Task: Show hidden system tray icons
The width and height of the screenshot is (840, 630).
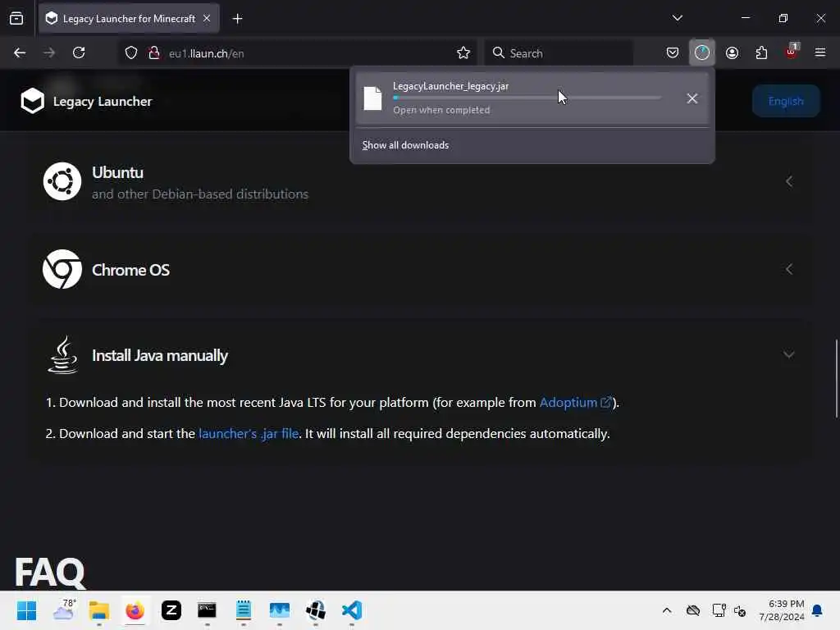Action: tap(666, 610)
